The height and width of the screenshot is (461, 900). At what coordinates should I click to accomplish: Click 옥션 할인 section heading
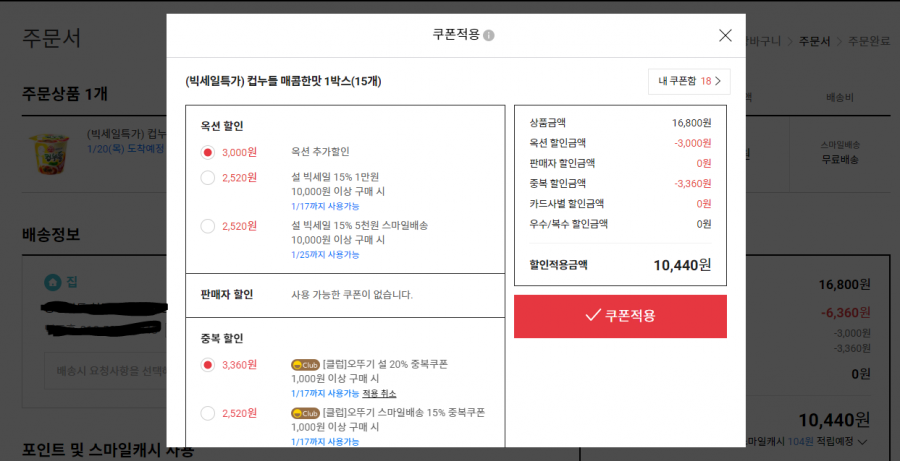click(x=222, y=126)
